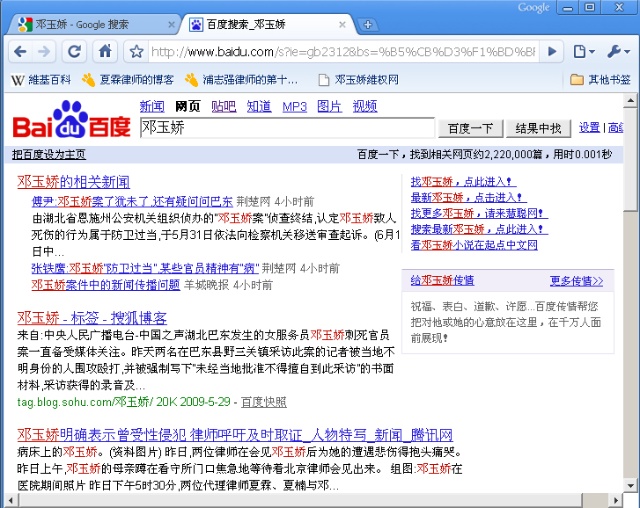
Task: Switch to the 视频 search category
Action: (365, 106)
